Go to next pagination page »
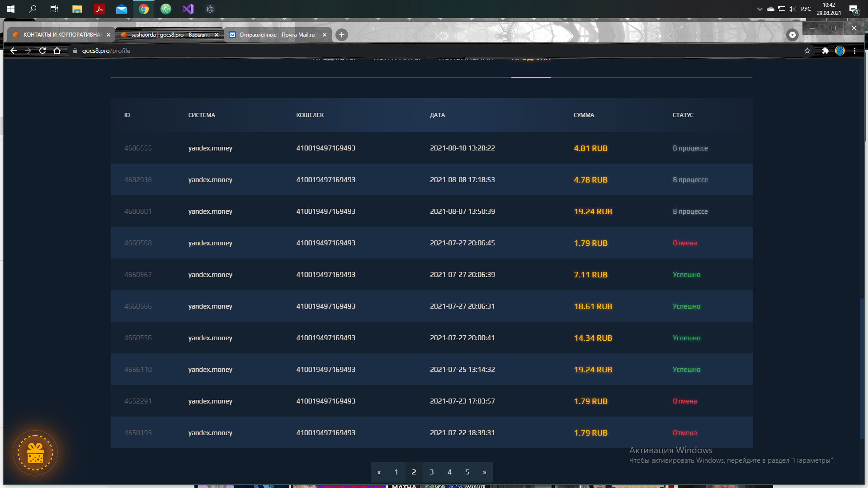Viewport: 868px width, 488px height. point(484,472)
